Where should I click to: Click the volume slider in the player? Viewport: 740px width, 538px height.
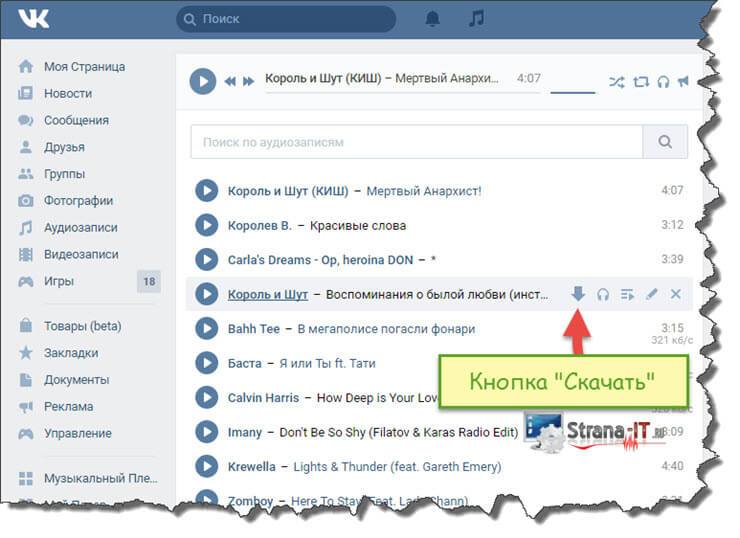tap(572, 91)
